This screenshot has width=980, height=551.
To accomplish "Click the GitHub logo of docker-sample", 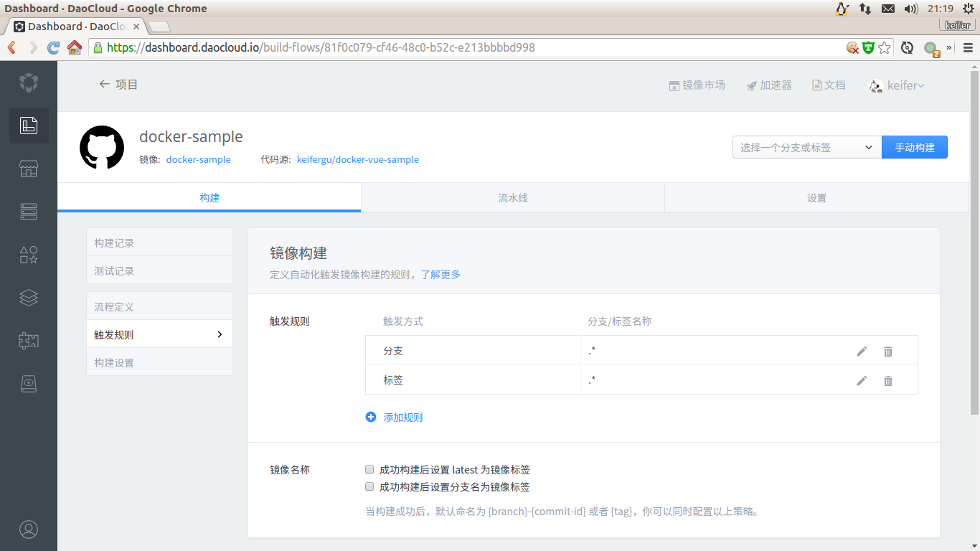I will coord(102,148).
